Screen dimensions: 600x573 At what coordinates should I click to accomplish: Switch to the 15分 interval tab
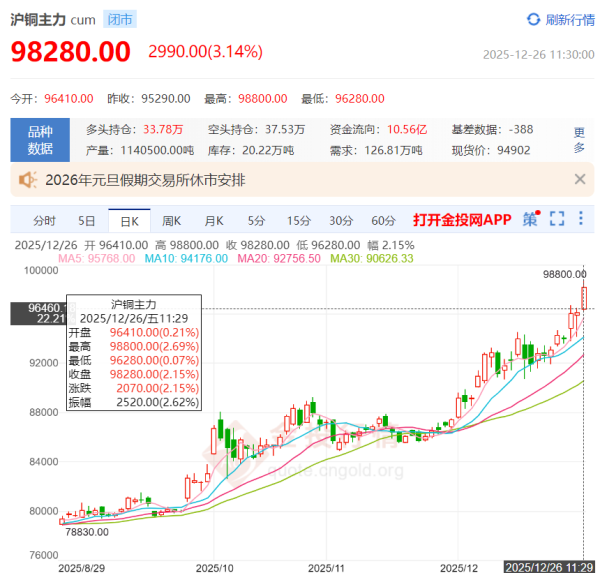point(298,221)
